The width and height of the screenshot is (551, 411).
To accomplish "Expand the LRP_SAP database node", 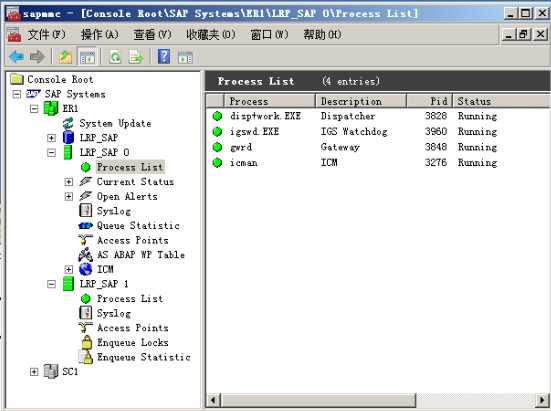I will (51, 138).
